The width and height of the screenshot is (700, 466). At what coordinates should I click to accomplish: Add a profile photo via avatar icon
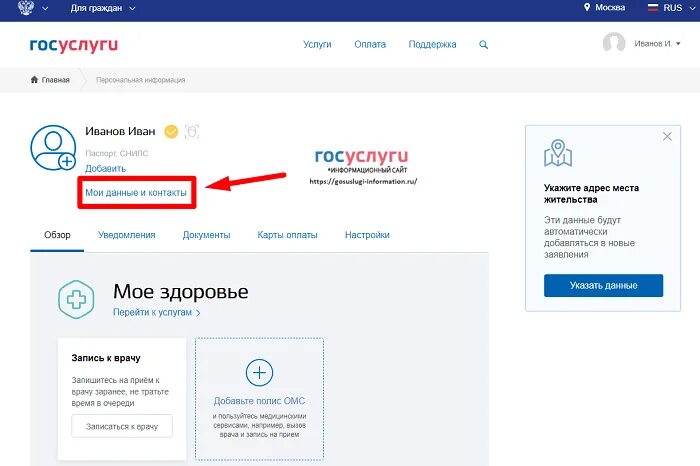pos(53,148)
